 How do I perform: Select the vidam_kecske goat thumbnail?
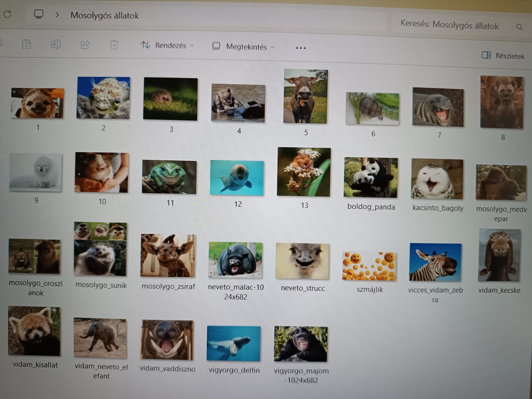(500, 255)
